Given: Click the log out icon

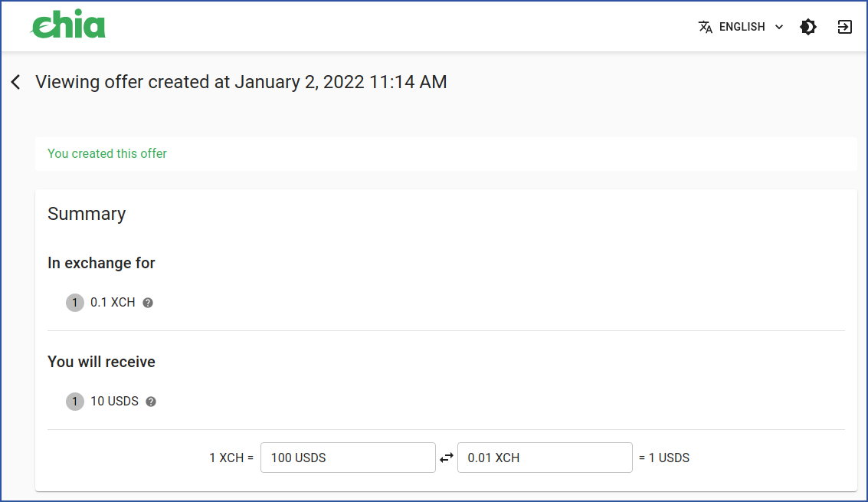Looking at the screenshot, I should tap(845, 27).
